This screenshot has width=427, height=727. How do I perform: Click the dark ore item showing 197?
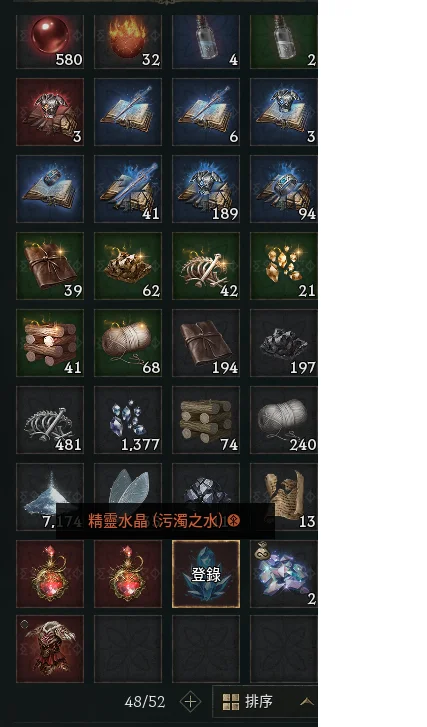coord(284,343)
